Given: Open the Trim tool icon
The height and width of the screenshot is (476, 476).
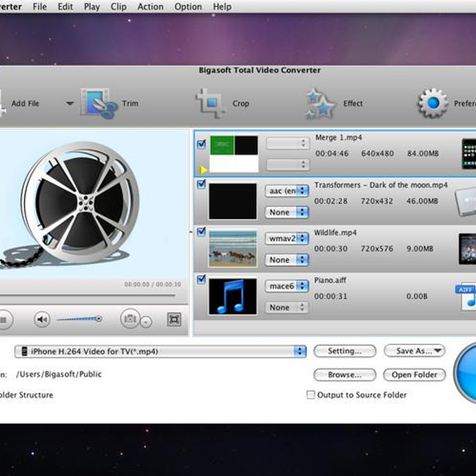Looking at the screenshot, I should (x=99, y=103).
